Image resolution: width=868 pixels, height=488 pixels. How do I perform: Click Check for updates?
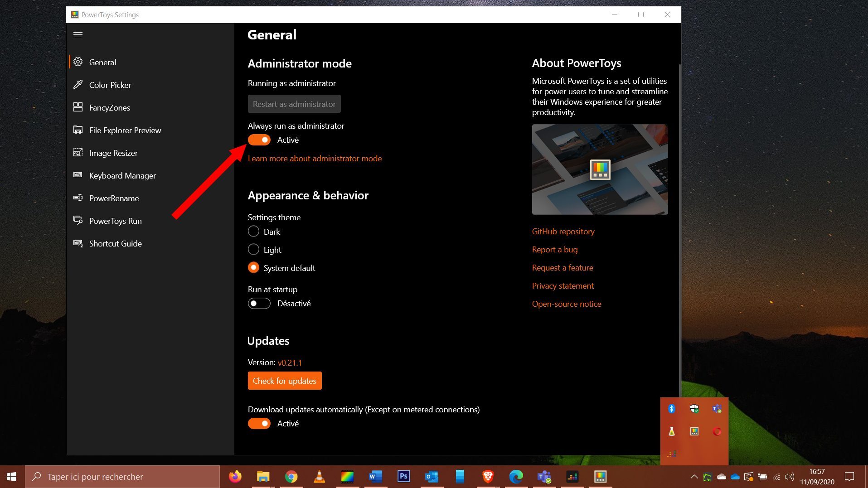point(285,381)
